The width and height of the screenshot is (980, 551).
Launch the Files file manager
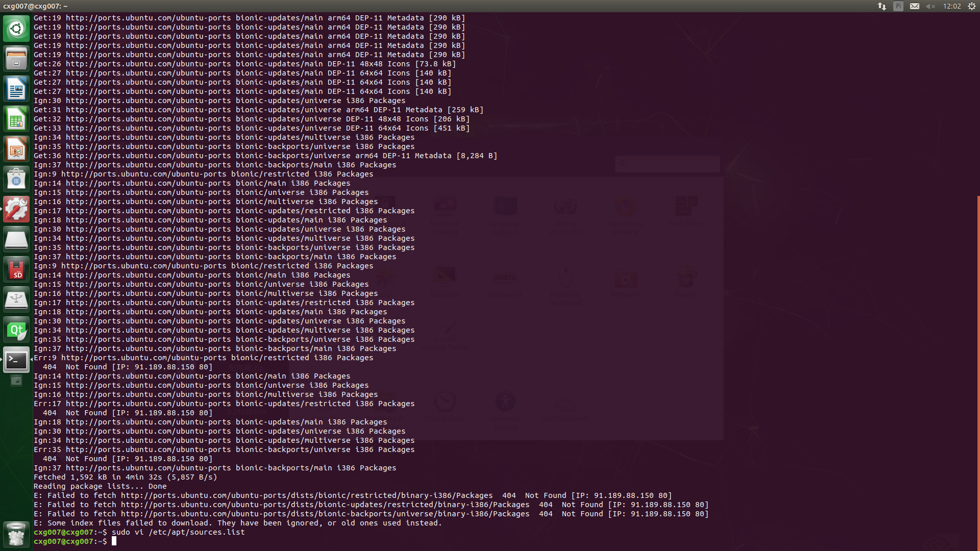click(16, 59)
